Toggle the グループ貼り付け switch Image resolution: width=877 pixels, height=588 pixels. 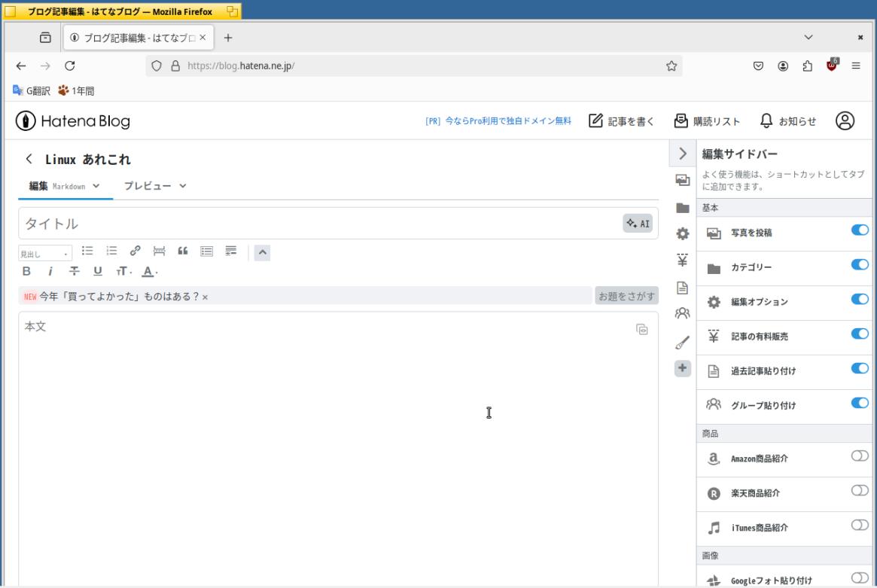(x=860, y=403)
